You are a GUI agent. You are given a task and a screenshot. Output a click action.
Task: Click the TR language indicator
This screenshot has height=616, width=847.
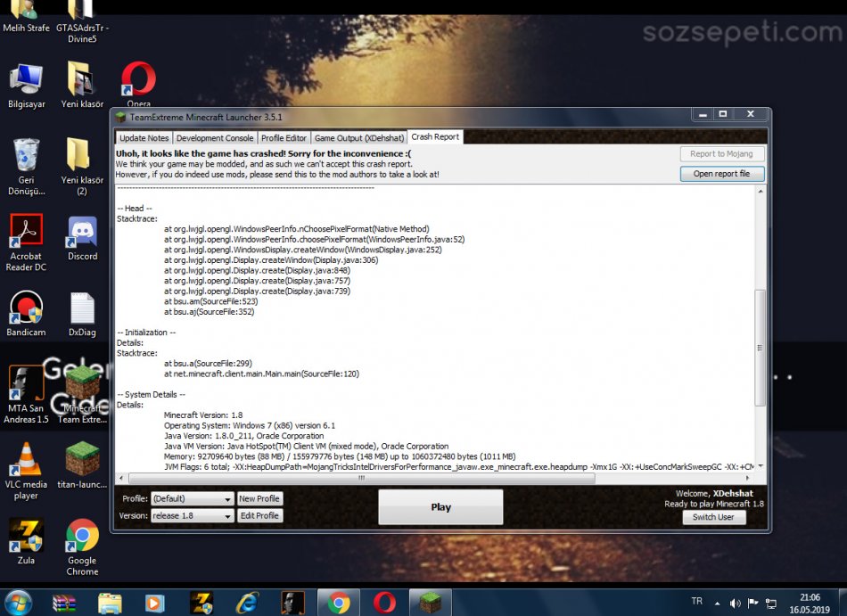697,601
